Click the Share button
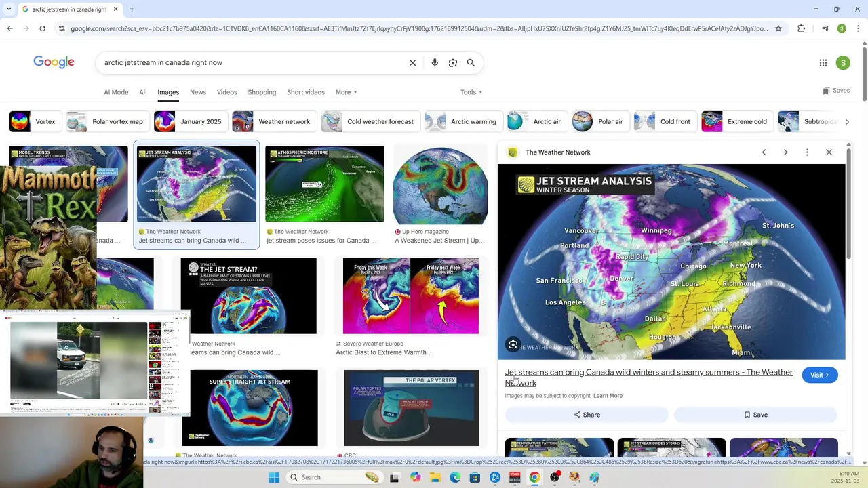 (587, 415)
